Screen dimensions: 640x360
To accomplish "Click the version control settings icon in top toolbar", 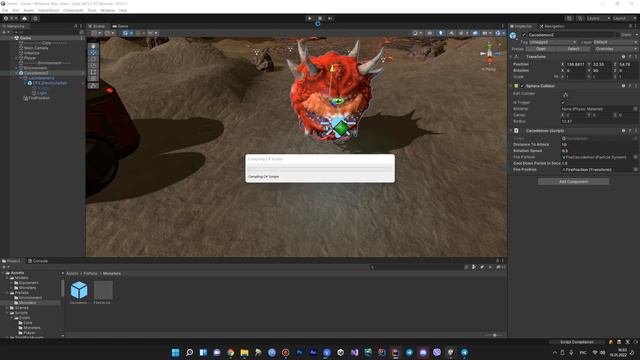I will (x=36, y=18).
